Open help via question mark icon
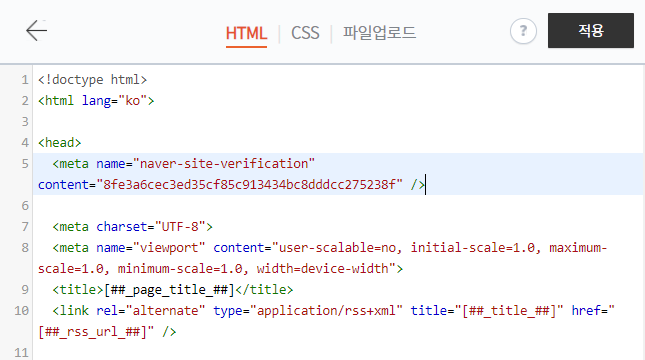 (x=523, y=31)
